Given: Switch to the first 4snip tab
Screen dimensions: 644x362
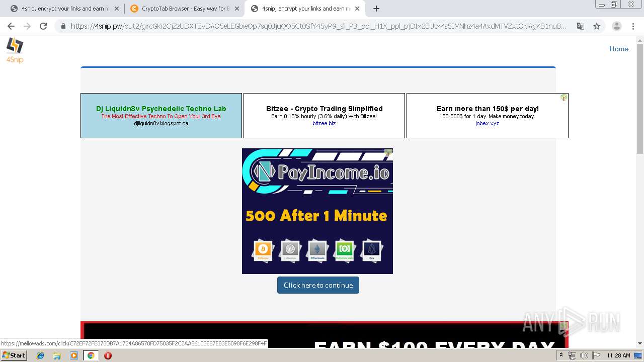Looking at the screenshot, I should (63, 9).
